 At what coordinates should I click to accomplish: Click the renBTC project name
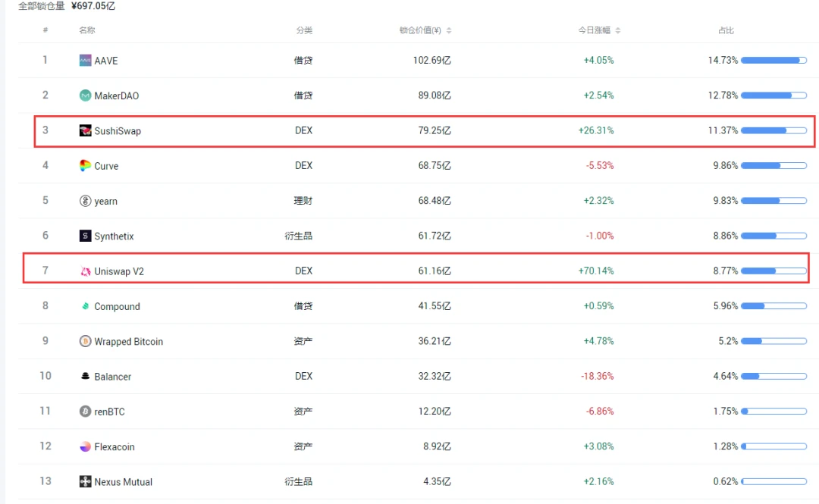pos(110,412)
